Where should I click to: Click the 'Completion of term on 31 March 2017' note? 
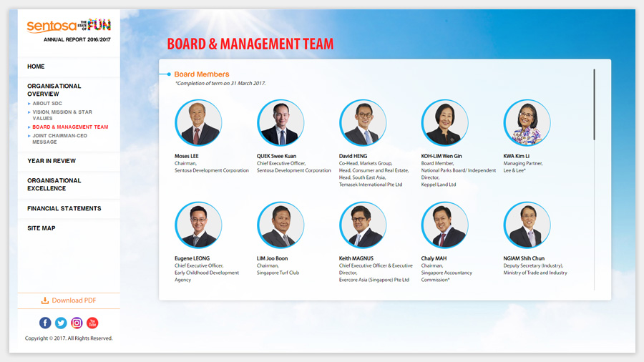click(220, 83)
